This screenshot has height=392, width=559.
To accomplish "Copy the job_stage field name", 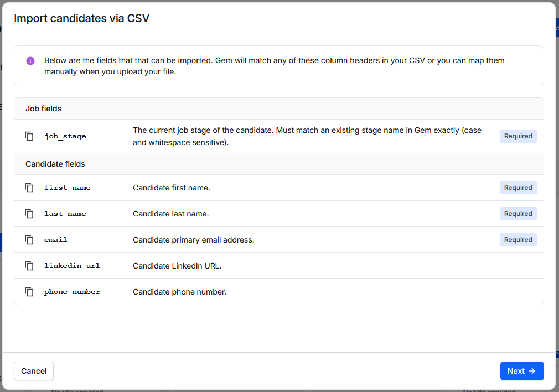I will (29, 136).
